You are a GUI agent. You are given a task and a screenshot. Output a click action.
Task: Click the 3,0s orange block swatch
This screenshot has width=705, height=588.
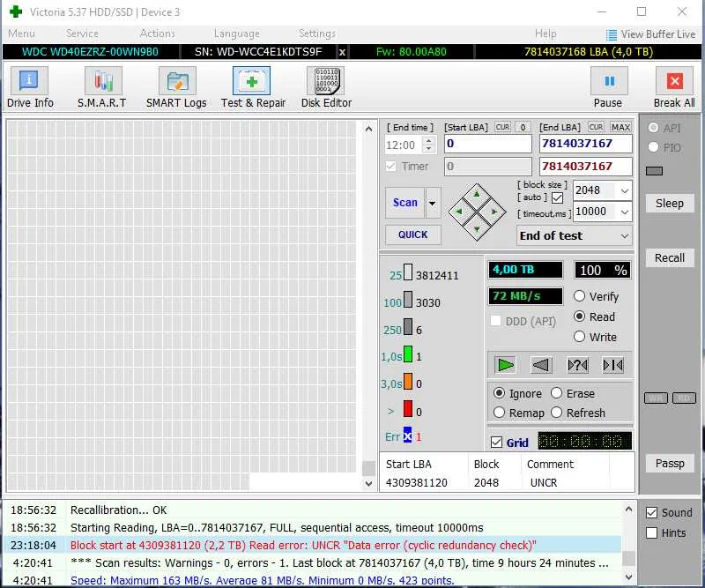coord(408,381)
